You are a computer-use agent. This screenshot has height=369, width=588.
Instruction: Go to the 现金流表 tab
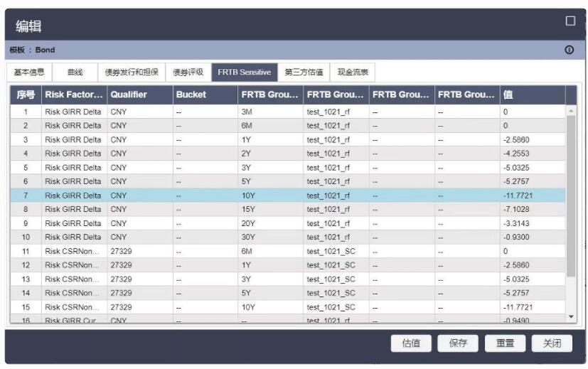(x=353, y=72)
